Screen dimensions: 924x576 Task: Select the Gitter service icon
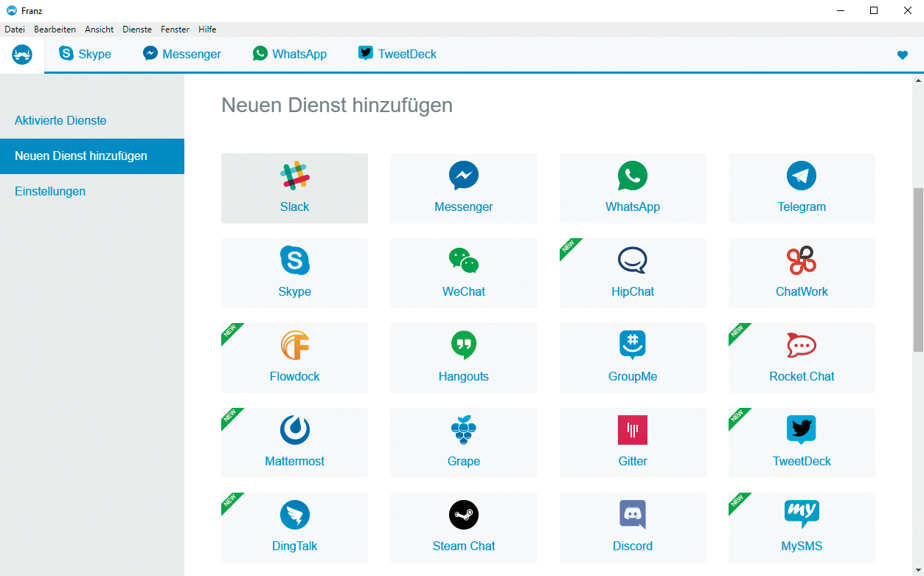point(632,431)
